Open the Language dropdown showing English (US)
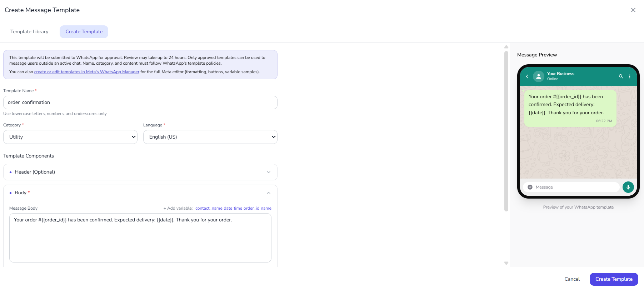 click(x=210, y=137)
